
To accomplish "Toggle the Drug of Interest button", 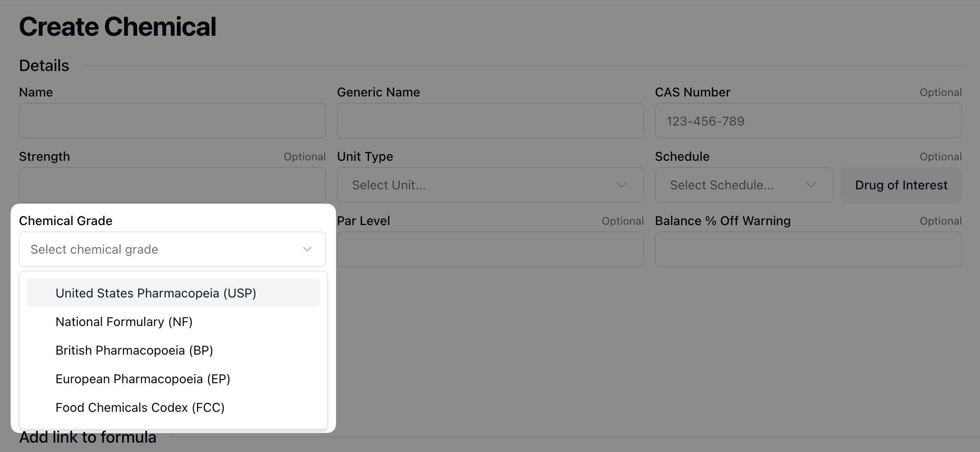I will tap(901, 185).
